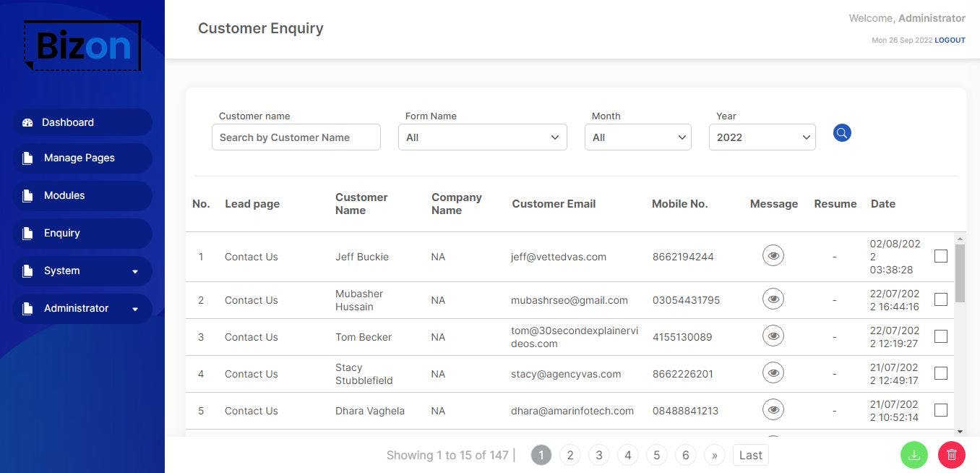
Task: Open message eye icon for Tom Becker
Action: pyautogui.click(x=773, y=336)
